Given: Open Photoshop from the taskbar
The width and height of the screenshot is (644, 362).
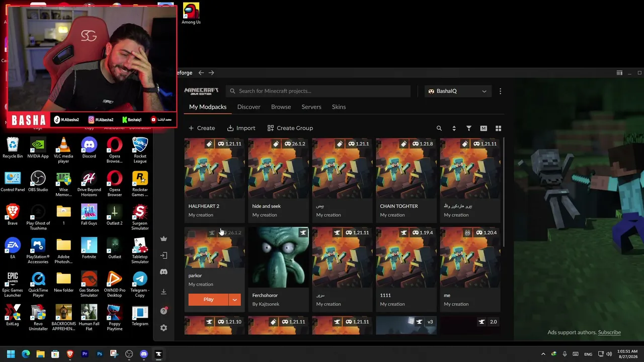Looking at the screenshot, I should [100, 354].
